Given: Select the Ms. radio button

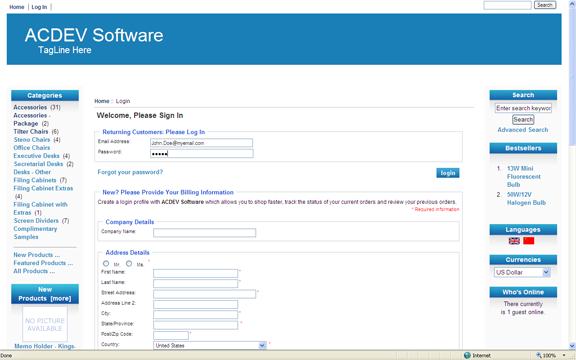Looking at the screenshot, I should [129, 263].
